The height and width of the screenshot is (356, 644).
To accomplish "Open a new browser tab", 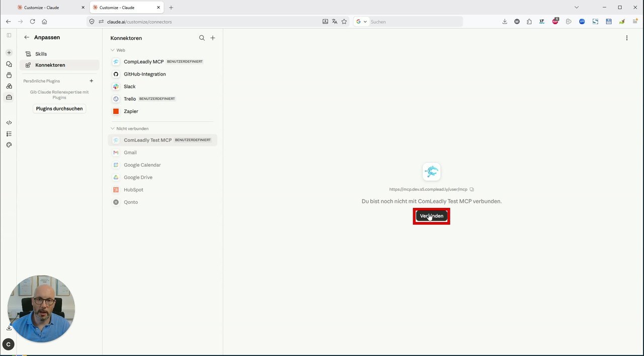I will click(171, 8).
